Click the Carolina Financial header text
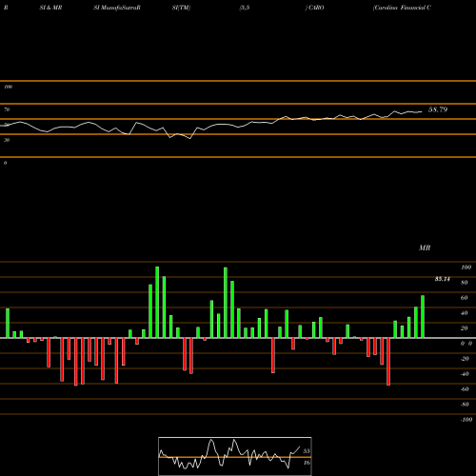 pos(402,8)
